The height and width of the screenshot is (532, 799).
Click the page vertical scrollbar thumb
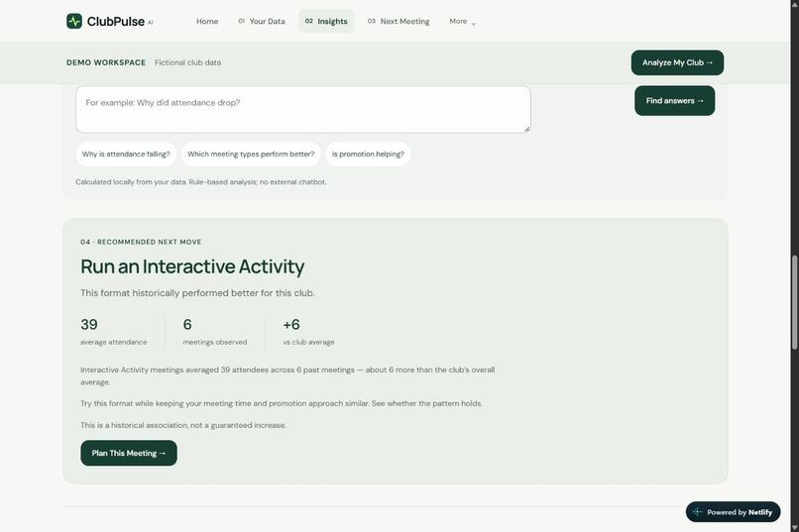click(x=794, y=302)
